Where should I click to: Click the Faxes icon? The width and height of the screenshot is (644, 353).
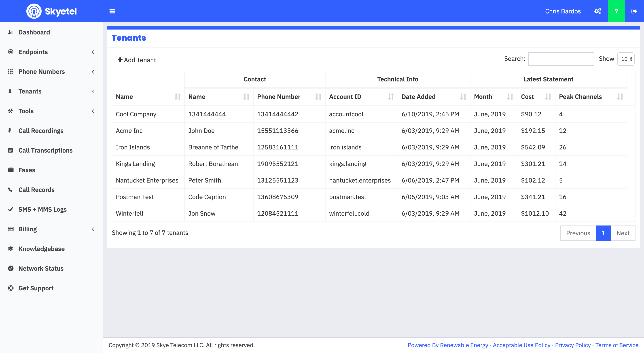point(11,170)
